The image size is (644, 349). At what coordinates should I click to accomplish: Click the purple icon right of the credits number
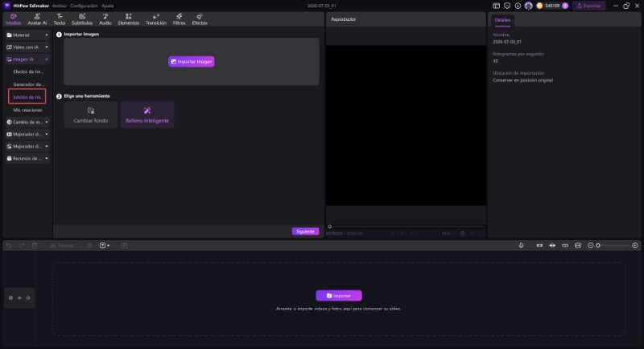point(565,6)
